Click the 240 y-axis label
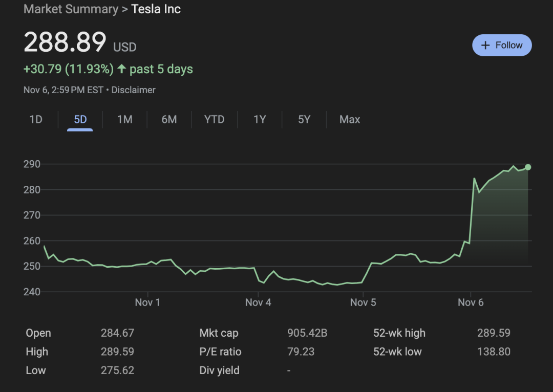Image resolution: width=553 pixels, height=392 pixels. pyautogui.click(x=32, y=292)
